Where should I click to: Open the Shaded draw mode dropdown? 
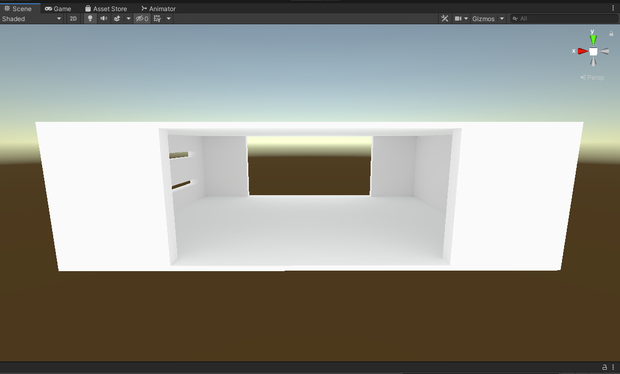[x=32, y=19]
